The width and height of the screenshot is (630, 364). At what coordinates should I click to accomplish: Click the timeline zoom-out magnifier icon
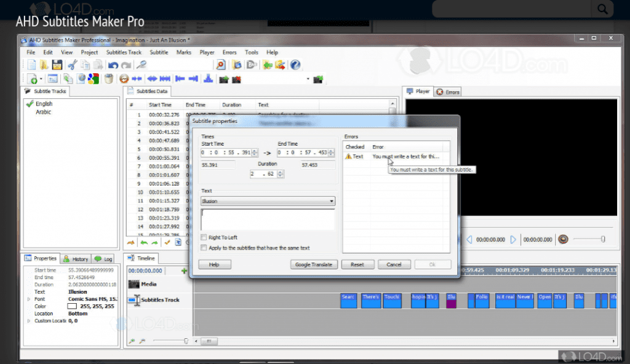[x=142, y=341]
